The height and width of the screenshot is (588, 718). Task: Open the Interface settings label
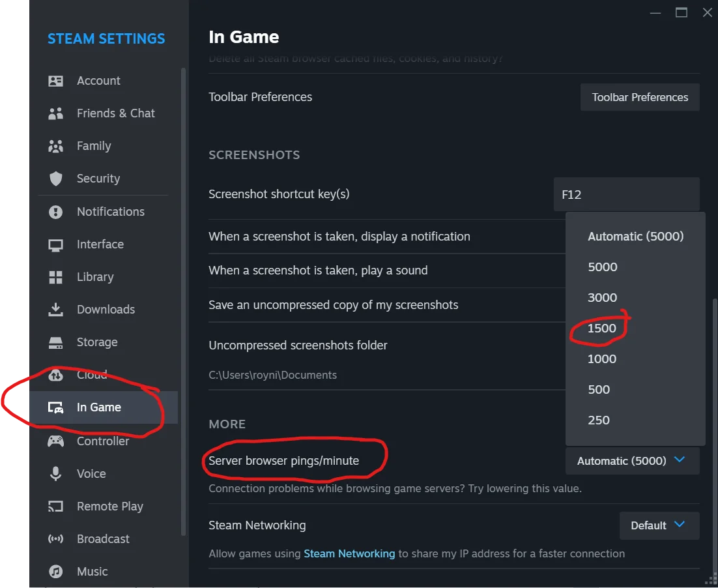(x=100, y=244)
